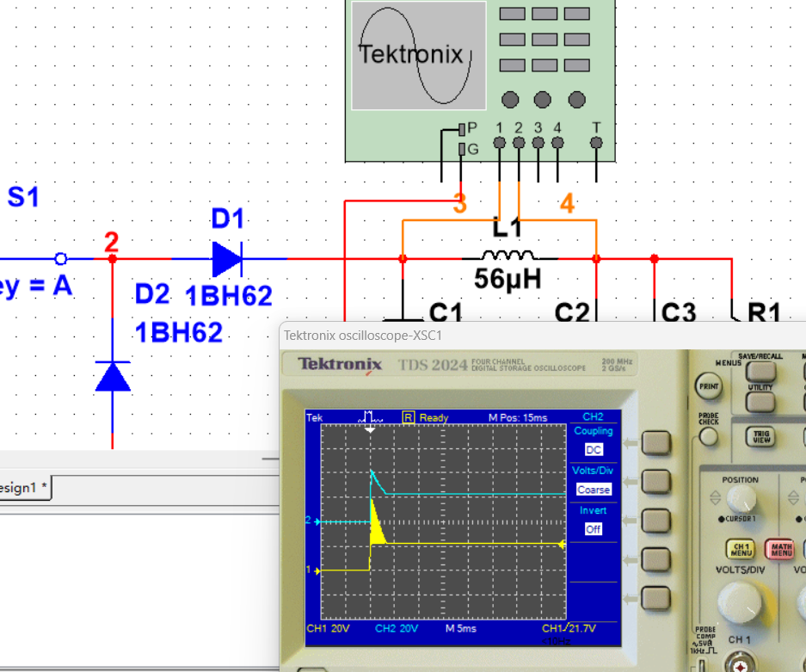Click the red net label 2
The width and height of the screenshot is (806, 672).
[x=112, y=242]
